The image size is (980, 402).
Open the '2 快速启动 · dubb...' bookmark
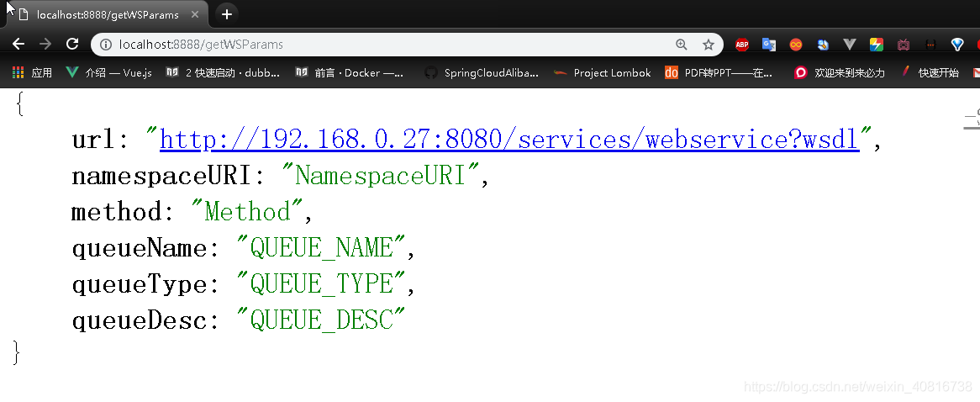[223, 72]
